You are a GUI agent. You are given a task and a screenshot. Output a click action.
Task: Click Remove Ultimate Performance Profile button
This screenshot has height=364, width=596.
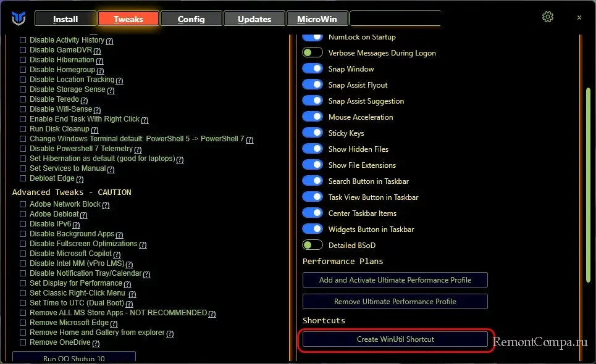pyautogui.click(x=395, y=301)
